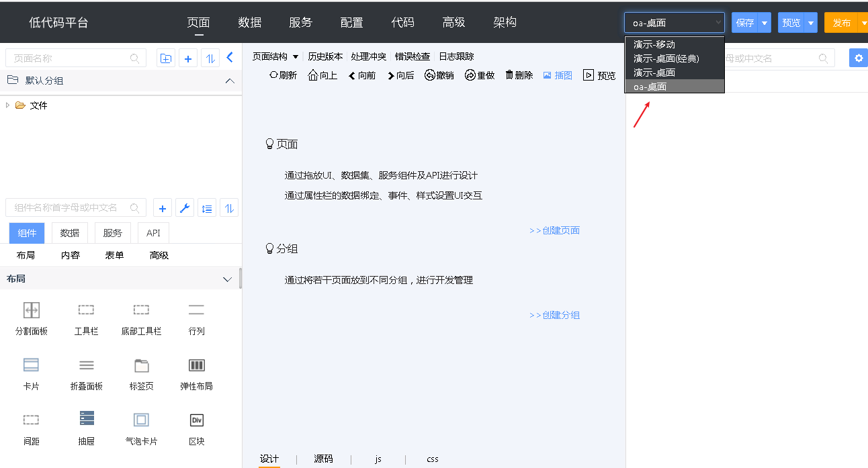Viewport: 868px width, 468px height.
Task: Open the blue settings gear button
Action: point(858,58)
